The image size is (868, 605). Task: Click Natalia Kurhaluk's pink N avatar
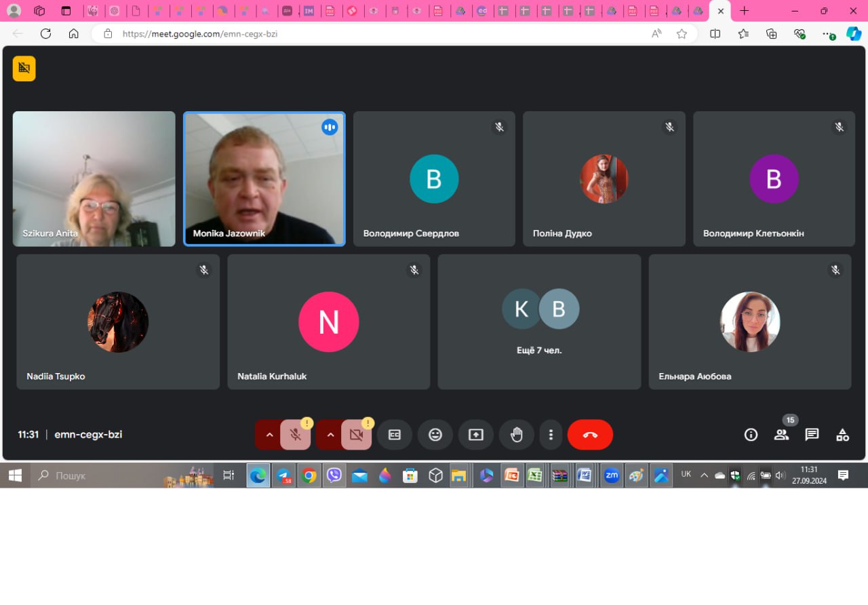tap(329, 322)
